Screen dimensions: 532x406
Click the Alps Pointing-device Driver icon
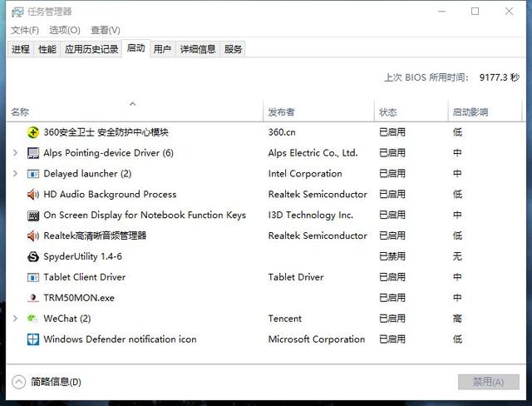[33, 153]
